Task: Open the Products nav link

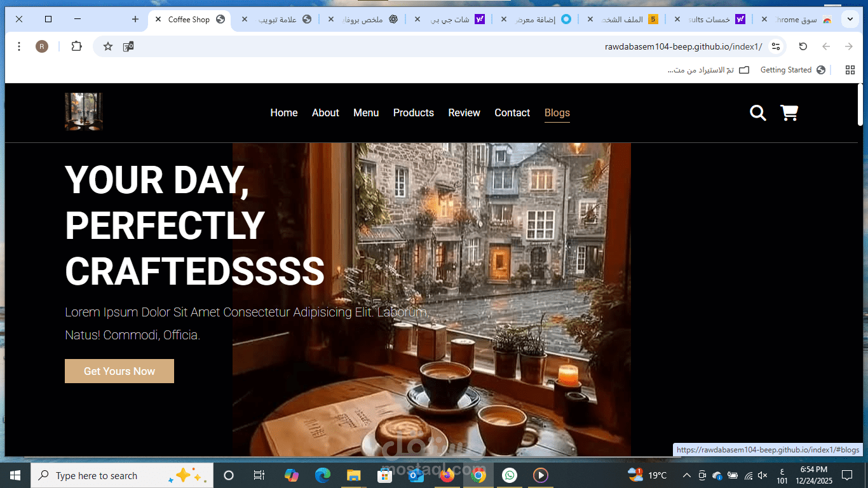Action: [x=414, y=112]
